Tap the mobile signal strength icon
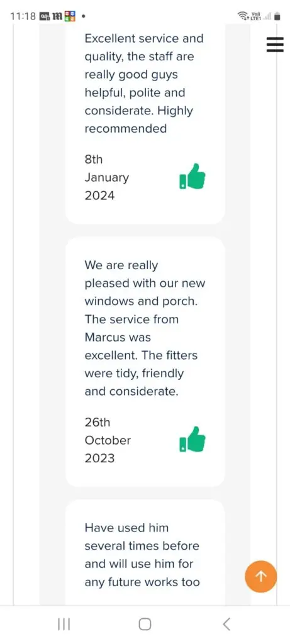This screenshot has height=644, width=290. (x=267, y=17)
